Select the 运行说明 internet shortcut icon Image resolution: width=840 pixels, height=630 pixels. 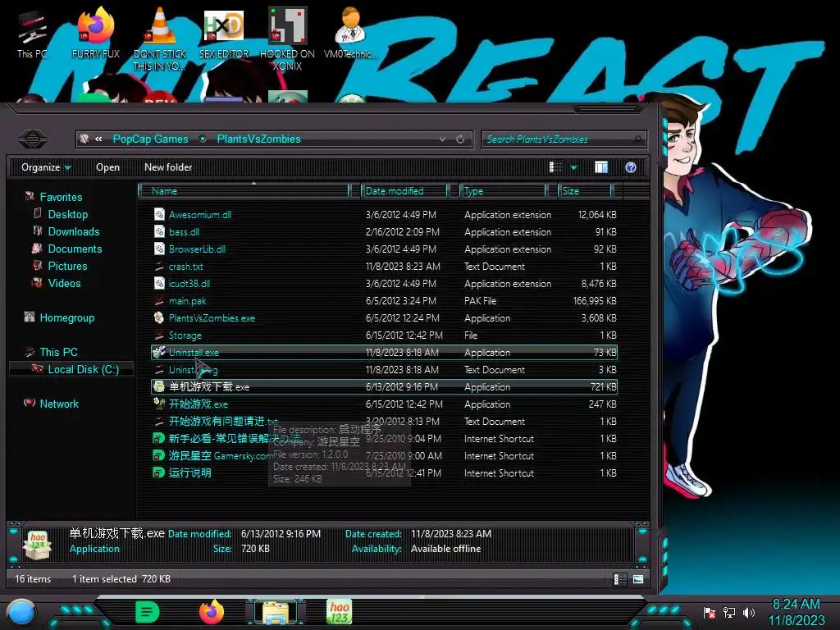158,472
